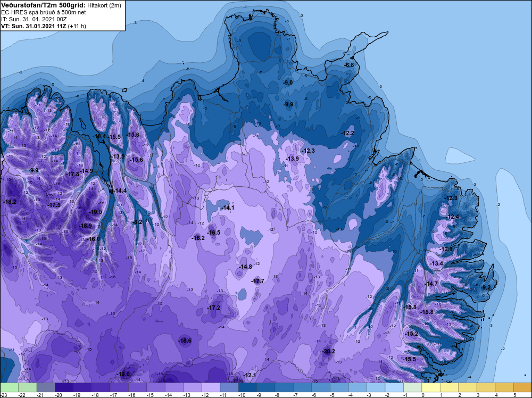Screen dimensions: 532x398
Task: Click the -10 deep blue legend swatch
Action: [248, 387]
